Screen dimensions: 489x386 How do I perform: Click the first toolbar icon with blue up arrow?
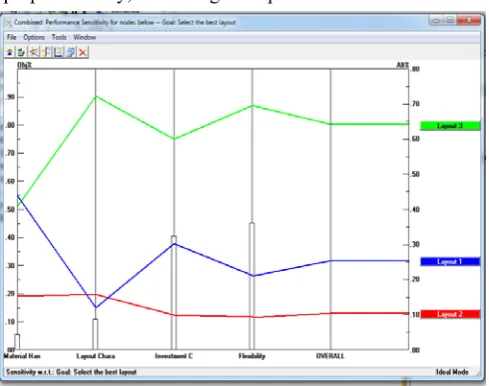point(10,52)
